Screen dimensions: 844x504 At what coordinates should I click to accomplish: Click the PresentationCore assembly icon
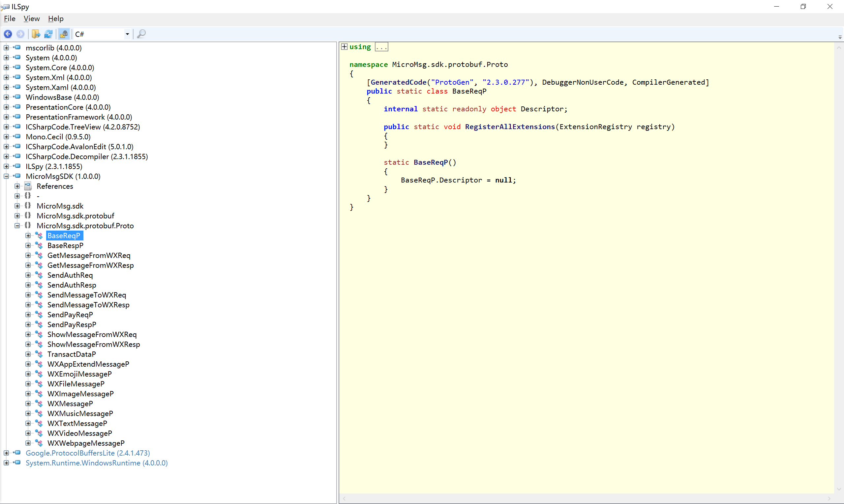tap(17, 107)
